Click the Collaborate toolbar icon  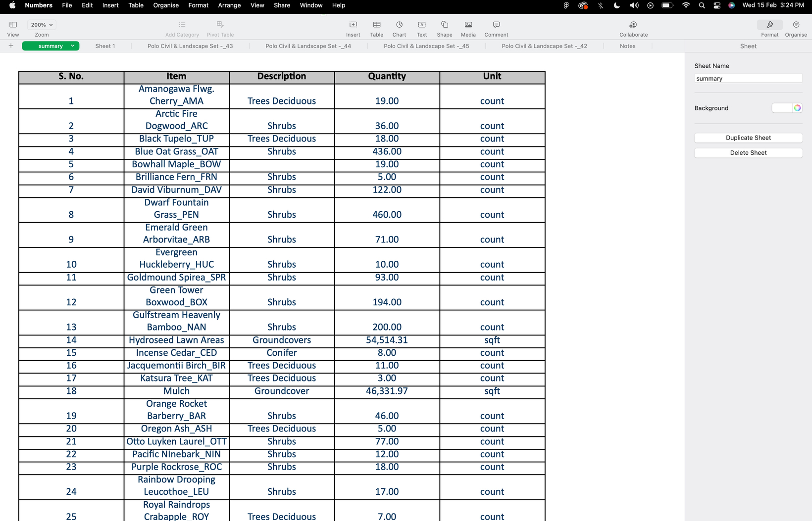pos(633,25)
